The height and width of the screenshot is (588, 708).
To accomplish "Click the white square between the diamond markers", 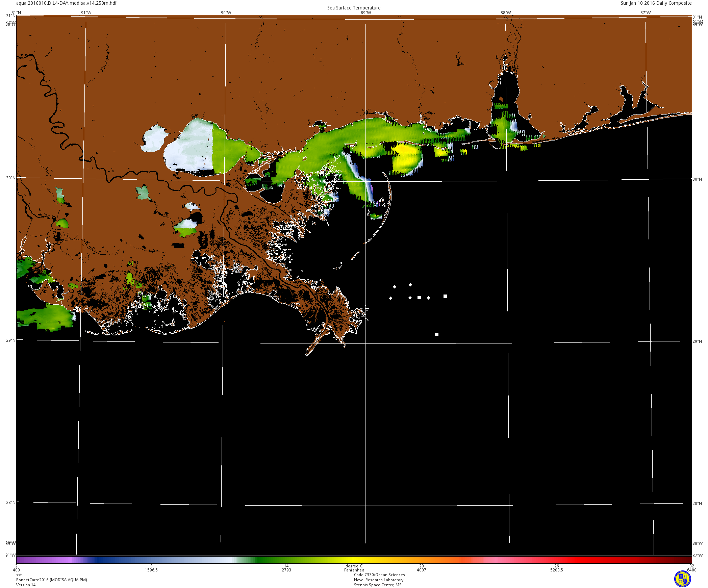I will [x=419, y=298].
